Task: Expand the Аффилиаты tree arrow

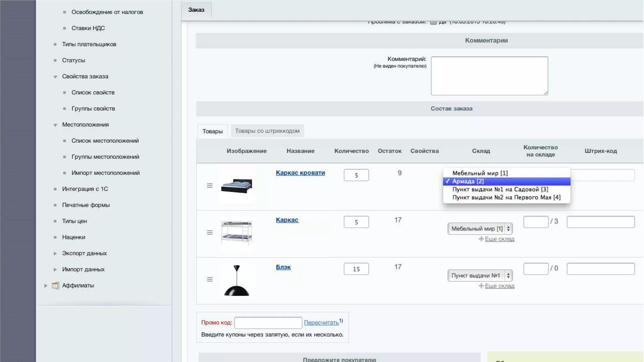Action: (46, 286)
